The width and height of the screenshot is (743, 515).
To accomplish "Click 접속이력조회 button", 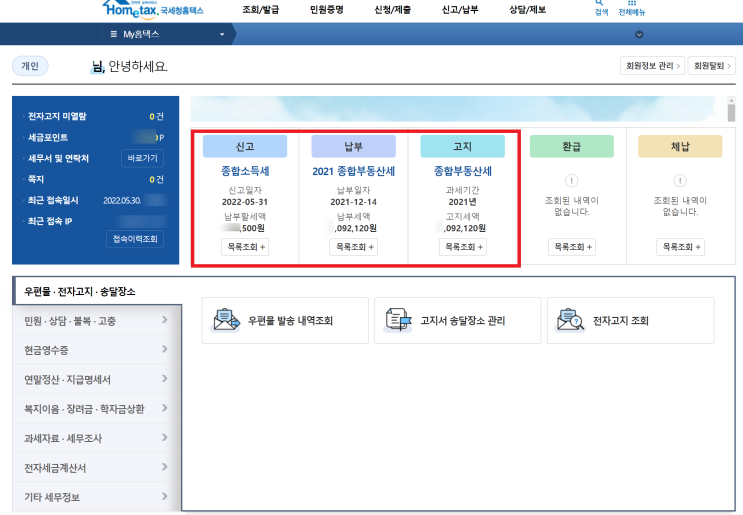I will pyautogui.click(x=135, y=239).
